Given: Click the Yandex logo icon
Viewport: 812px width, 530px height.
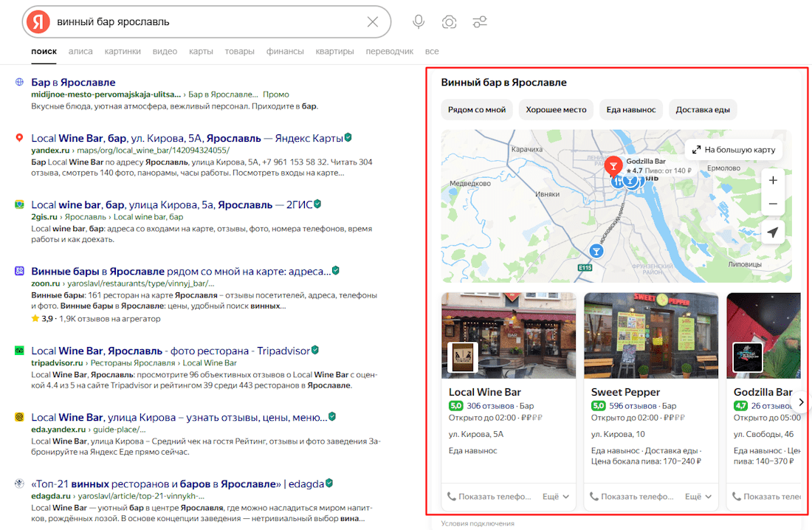Looking at the screenshot, I should coord(38,22).
